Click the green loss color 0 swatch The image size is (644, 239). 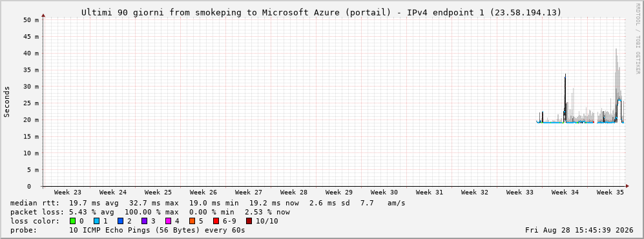73,221
